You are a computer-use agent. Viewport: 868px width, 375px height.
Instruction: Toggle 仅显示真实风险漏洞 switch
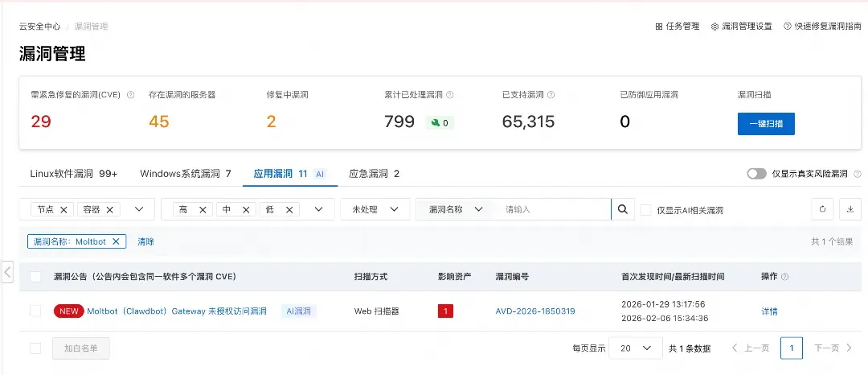pyautogui.click(x=757, y=174)
